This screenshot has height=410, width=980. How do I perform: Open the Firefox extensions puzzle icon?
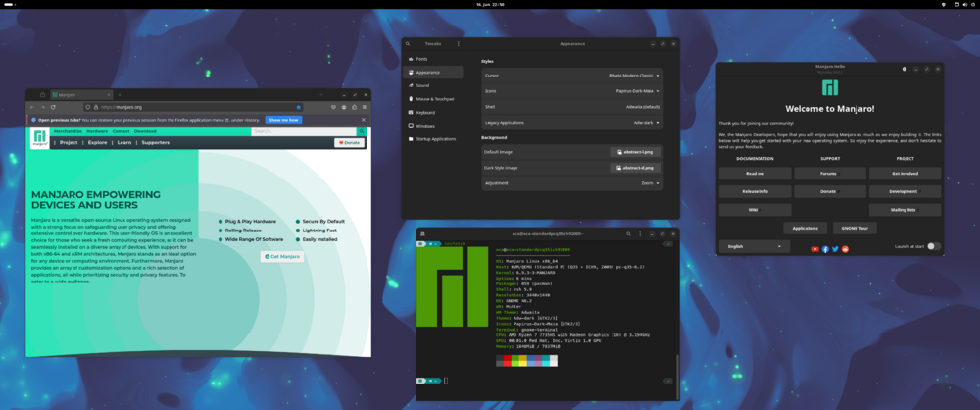tap(355, 107)
